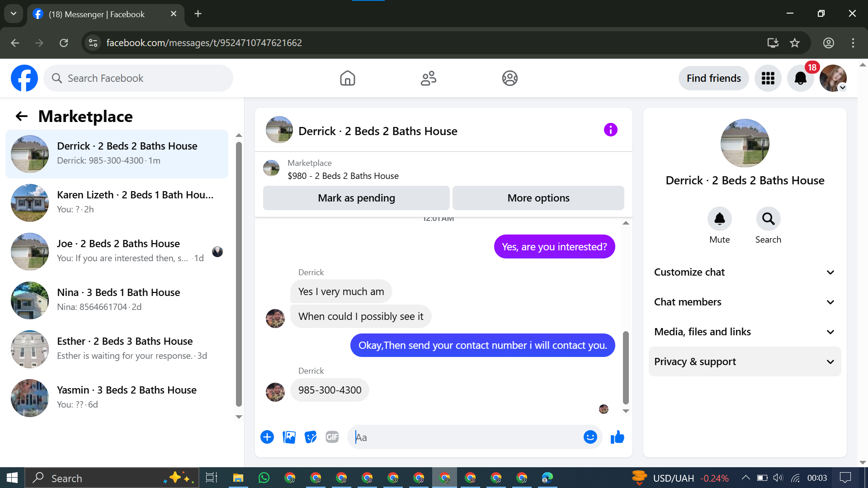Open the Home feed icon
This screenshot has width=868, height=488.
click(x=347, y=78)
